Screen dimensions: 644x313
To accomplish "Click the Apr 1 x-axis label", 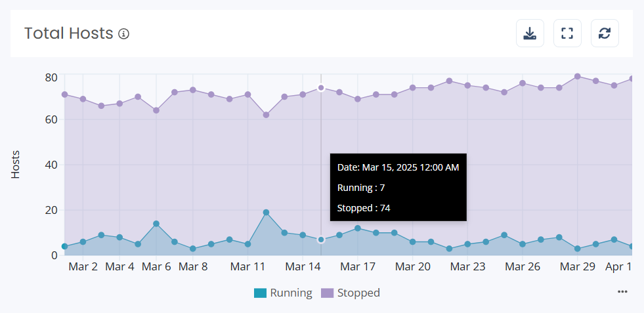I will click(x=618, y=267).
